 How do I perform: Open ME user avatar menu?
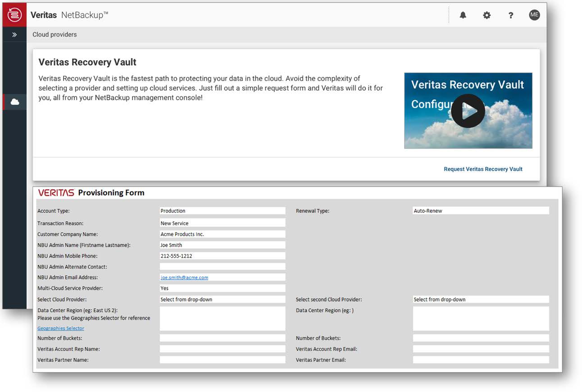tap(534, 15)
